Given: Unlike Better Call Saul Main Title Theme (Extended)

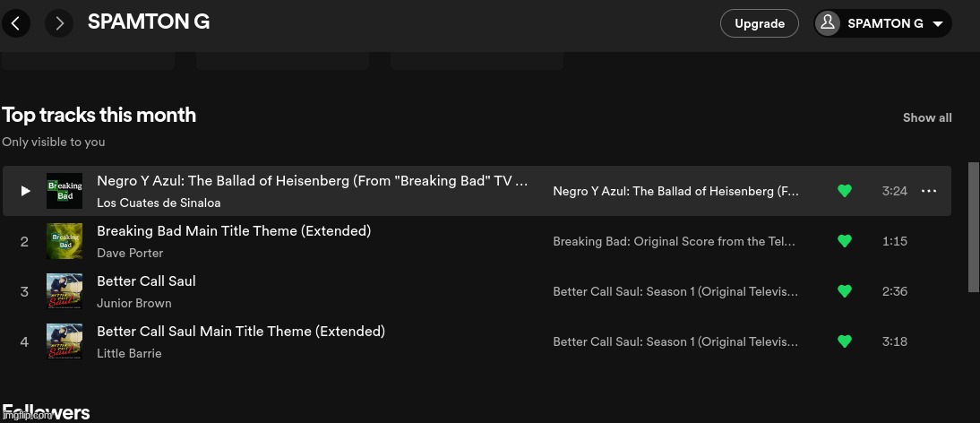Looking at the screenshot, I should pyautogui.click(x=844, y=341).
